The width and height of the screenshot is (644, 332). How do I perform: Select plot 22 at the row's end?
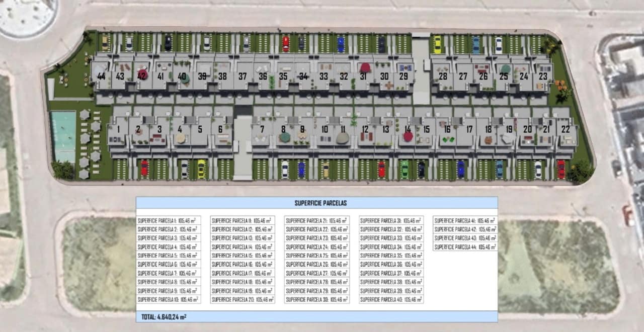click(566, 129)
